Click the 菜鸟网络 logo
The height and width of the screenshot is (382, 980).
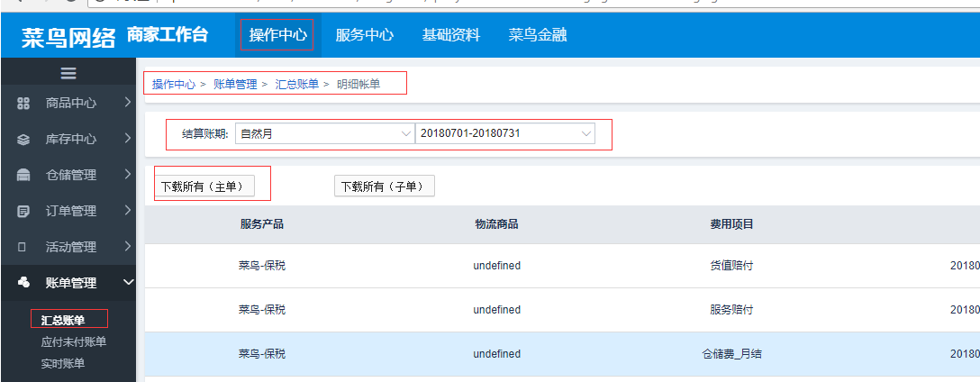click(x=68, y=36)
